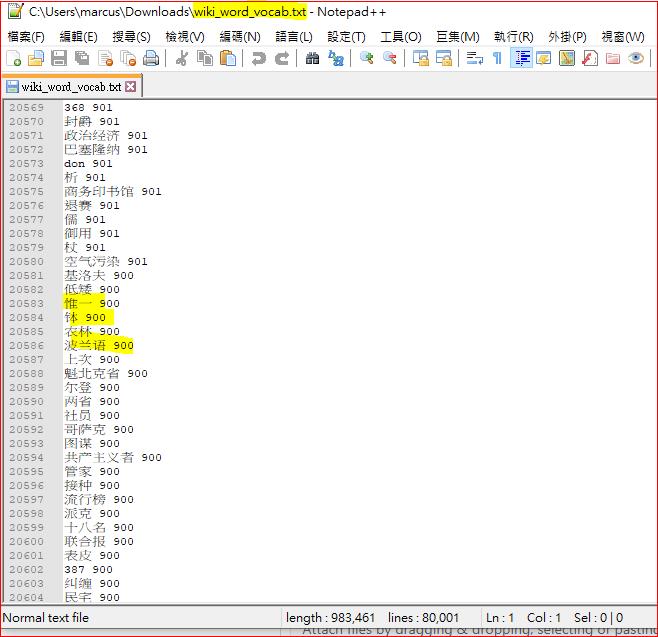Open the 工具(O) menu
Image resolution: width=658 pixels, height=637 pixels.
pos(401,37)
